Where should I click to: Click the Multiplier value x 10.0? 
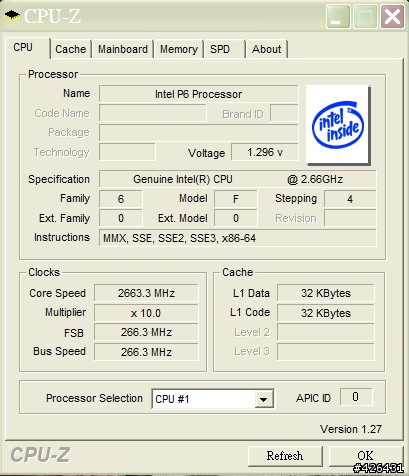pyautogui.click(x=146, y=313)
